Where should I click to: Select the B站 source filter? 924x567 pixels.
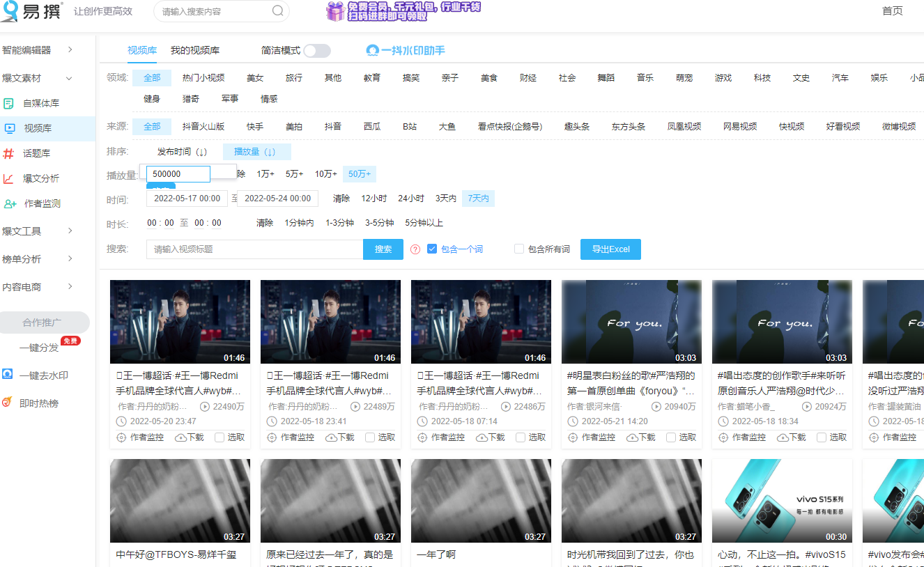click(x=410, y=127)
